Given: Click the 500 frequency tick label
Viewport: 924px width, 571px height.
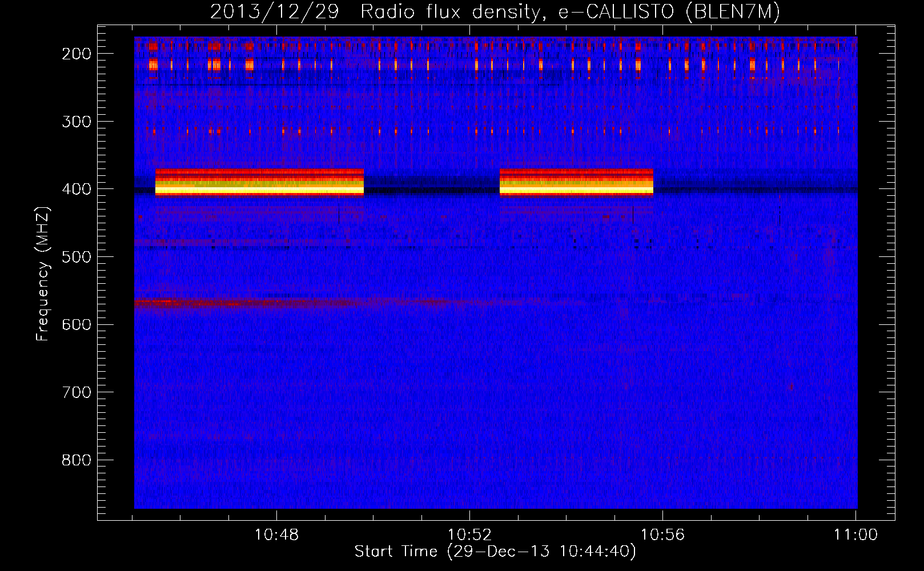Looking at the screenshot, I should coord(76,257).
